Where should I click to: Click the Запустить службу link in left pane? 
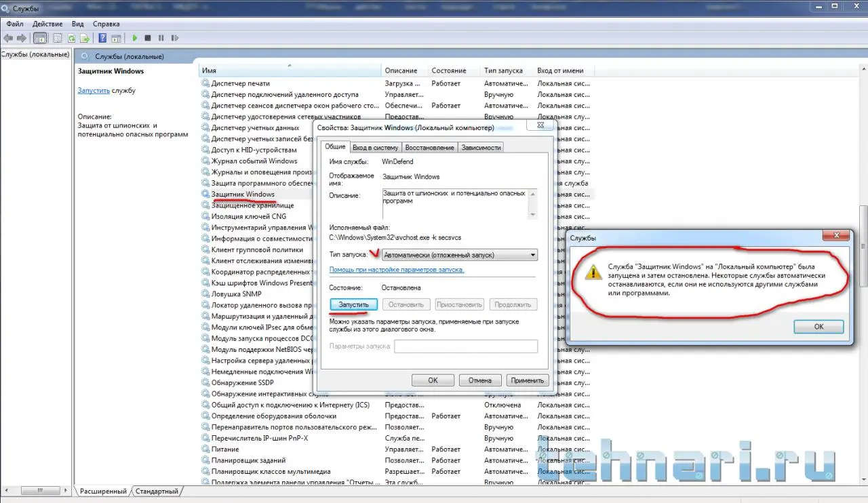point(94,90)
